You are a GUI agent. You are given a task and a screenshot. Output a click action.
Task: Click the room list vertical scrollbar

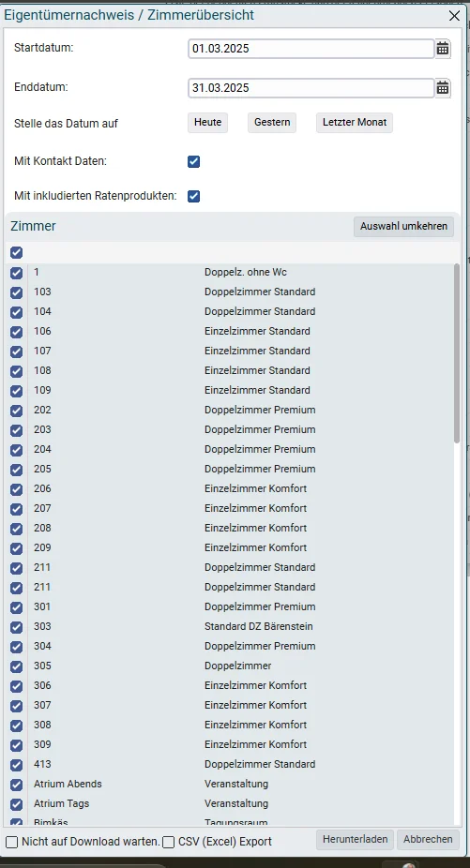457,353
